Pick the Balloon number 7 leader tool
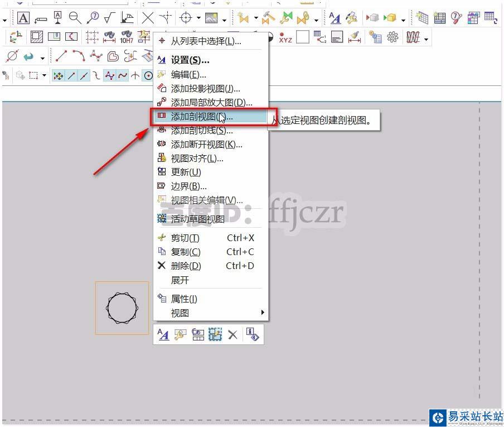The width and height of the screenshot is (504, 427). point(93,18)
